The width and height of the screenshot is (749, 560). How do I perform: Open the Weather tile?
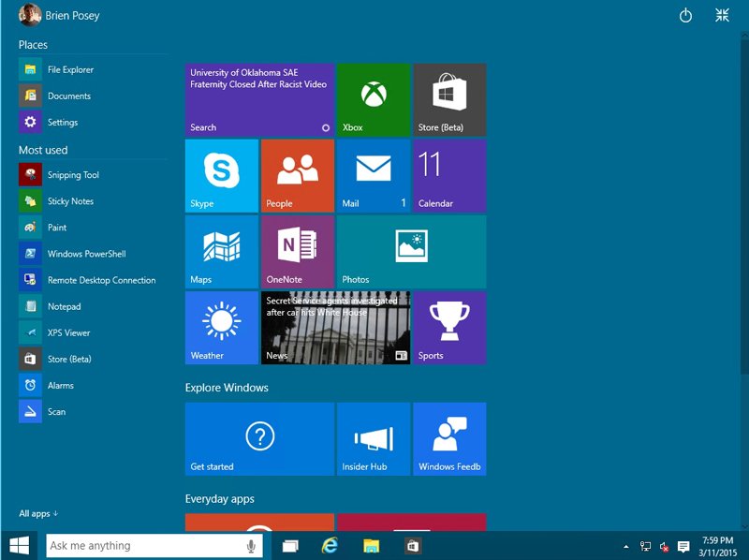click(x=222, y=328)
